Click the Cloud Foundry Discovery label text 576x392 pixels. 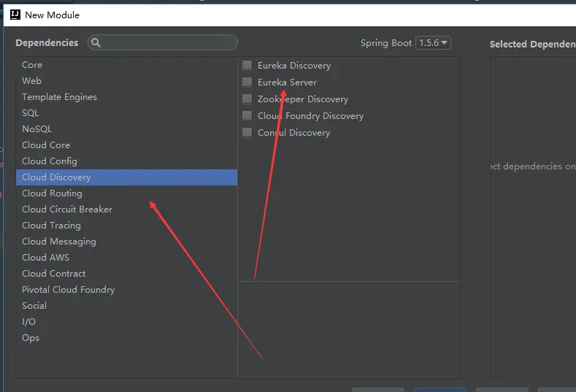pos(311,116)
